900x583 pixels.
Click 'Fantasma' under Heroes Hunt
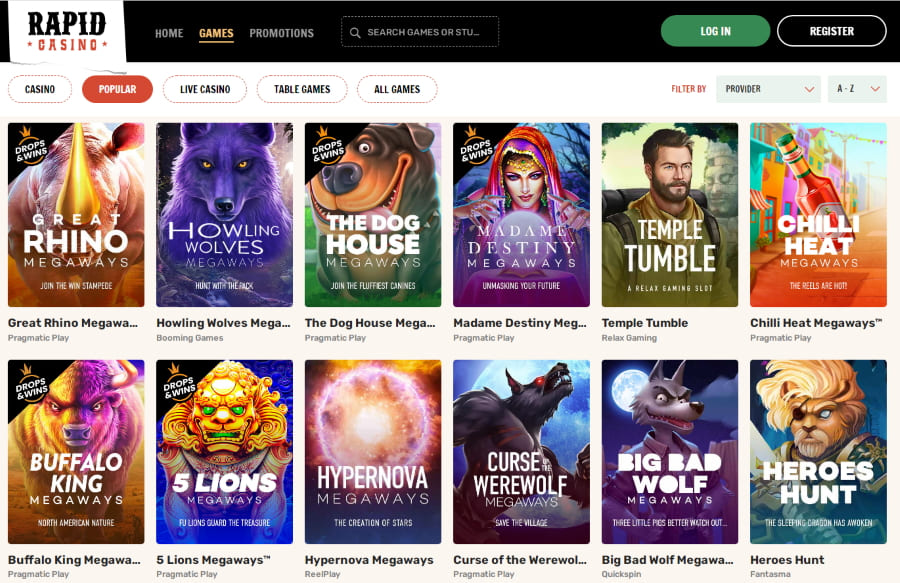coord(770,574)
